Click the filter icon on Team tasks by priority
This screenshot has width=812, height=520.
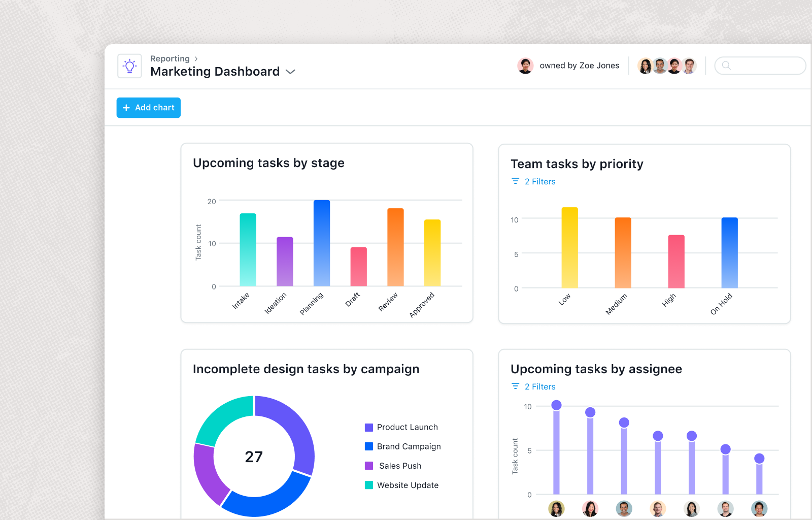tap(515, 181)
